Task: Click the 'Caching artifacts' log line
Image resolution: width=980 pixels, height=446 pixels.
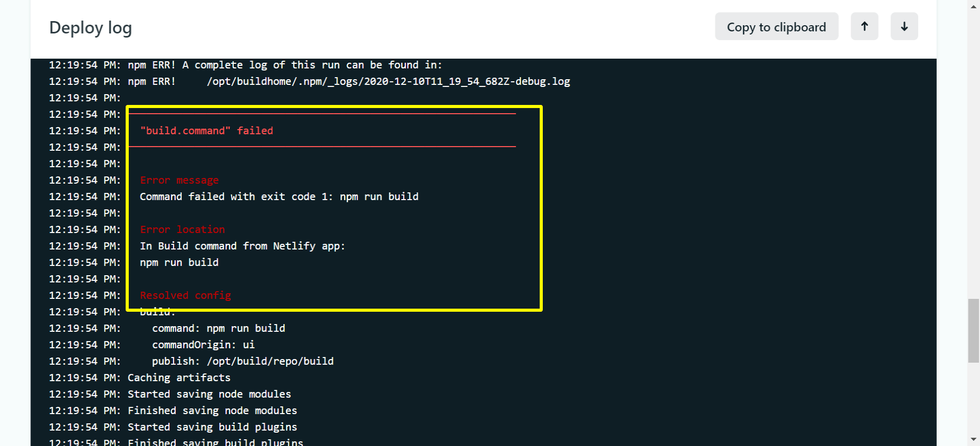Action: coord(179,378)
